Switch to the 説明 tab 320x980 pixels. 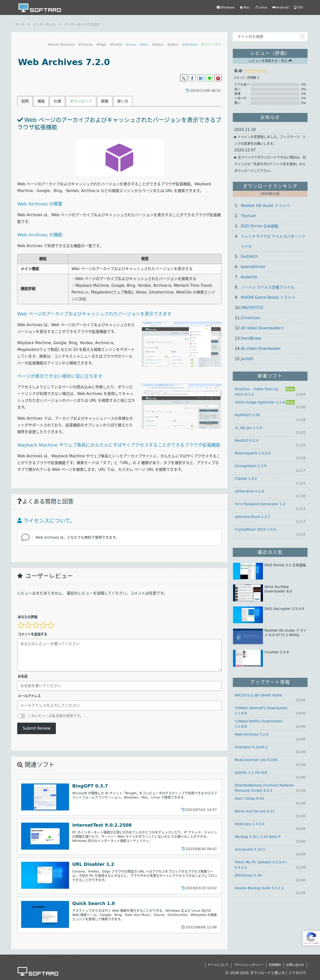[x=25, y=101]
